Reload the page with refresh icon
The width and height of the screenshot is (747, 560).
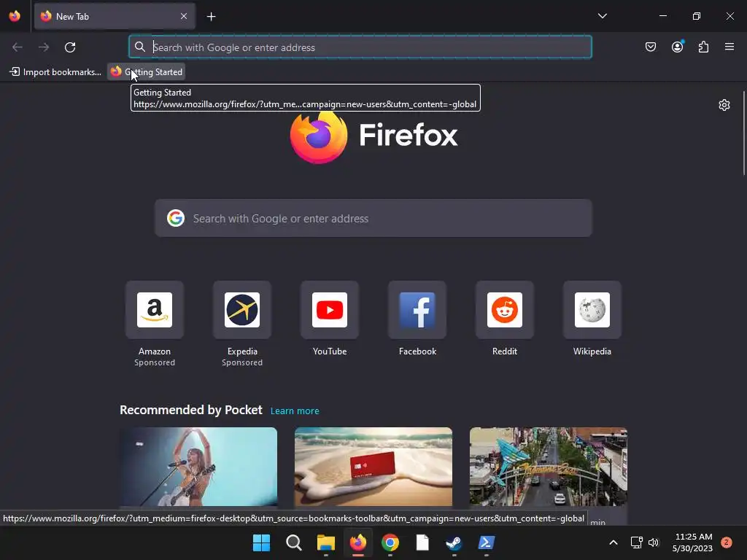pos(70,47)
